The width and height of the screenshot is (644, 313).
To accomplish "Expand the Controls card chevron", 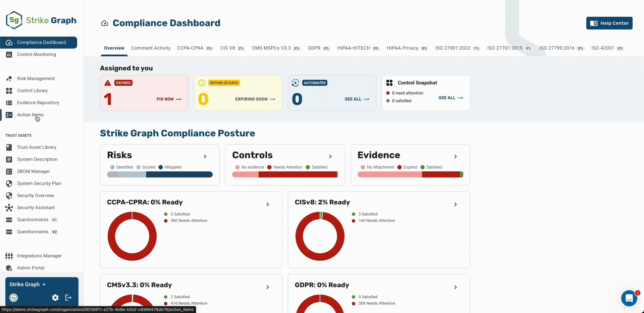I will click(330, 156).
